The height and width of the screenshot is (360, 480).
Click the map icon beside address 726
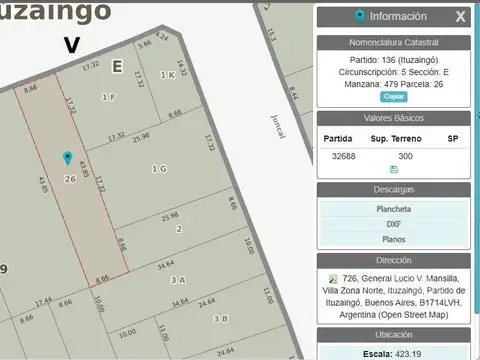pyautogui.click(x=333, y=279)
